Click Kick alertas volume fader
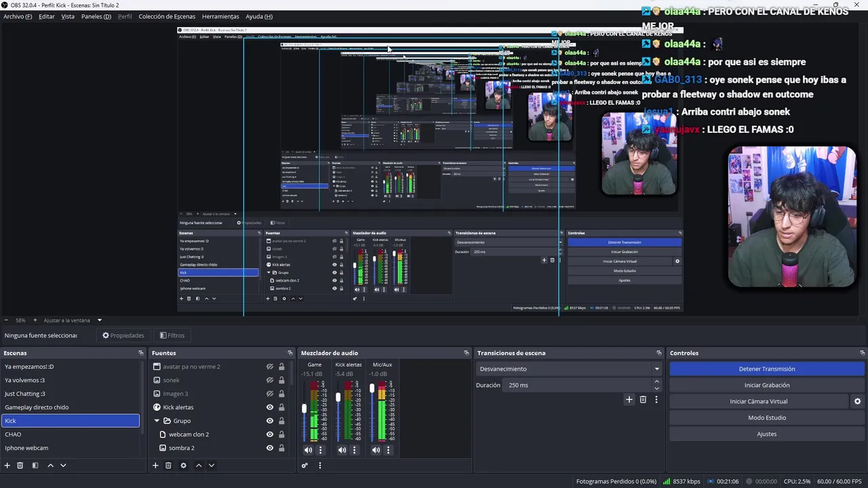Viewport: 868px width, 488px height. click(338, 397)
